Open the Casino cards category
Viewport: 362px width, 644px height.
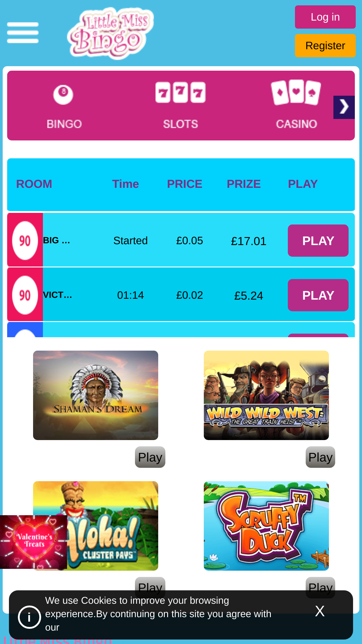[296, 92]
